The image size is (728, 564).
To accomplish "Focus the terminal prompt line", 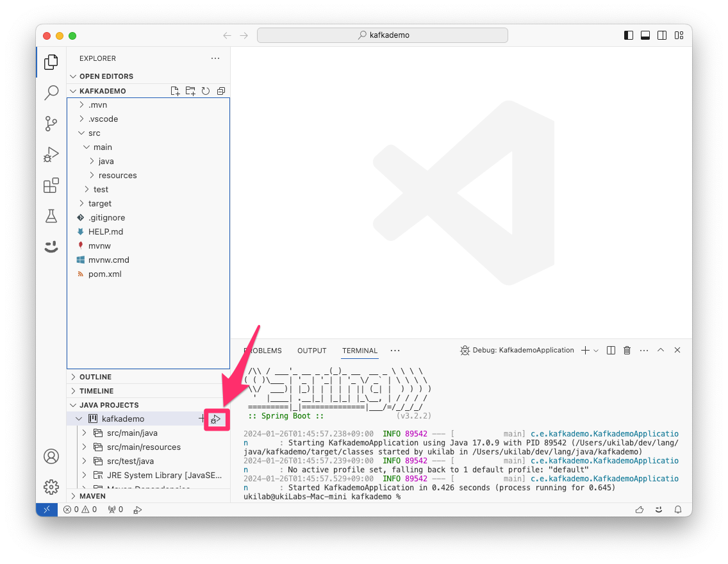I will pos(322,497).
